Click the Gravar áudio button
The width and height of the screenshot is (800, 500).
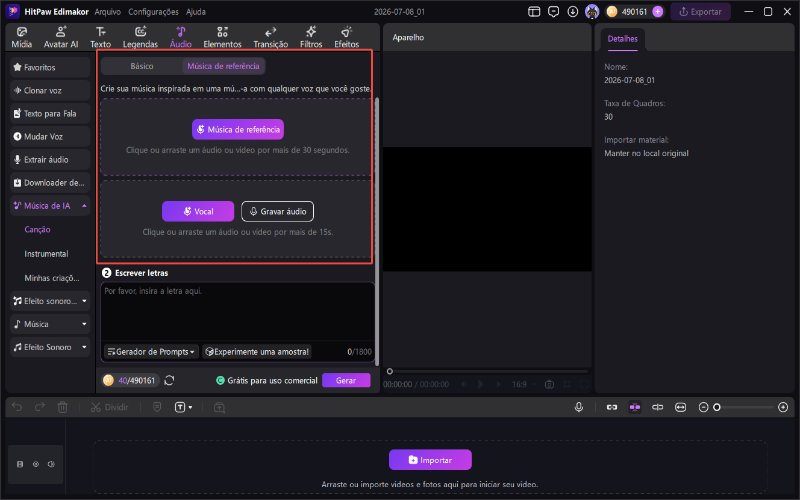(x=278, y=211)
